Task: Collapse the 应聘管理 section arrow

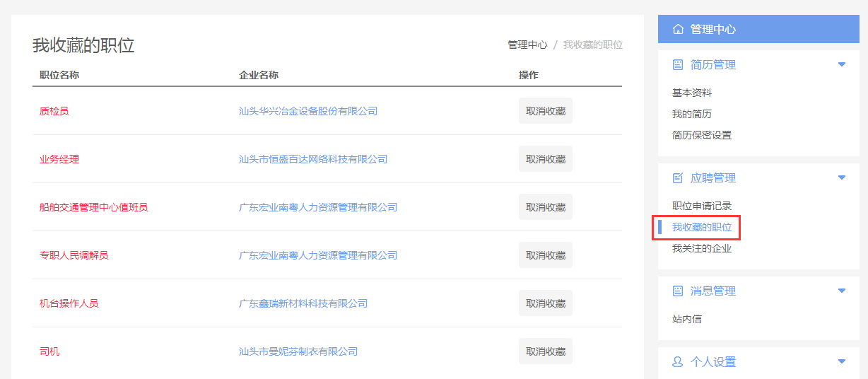Action: (x=841, y=177)
